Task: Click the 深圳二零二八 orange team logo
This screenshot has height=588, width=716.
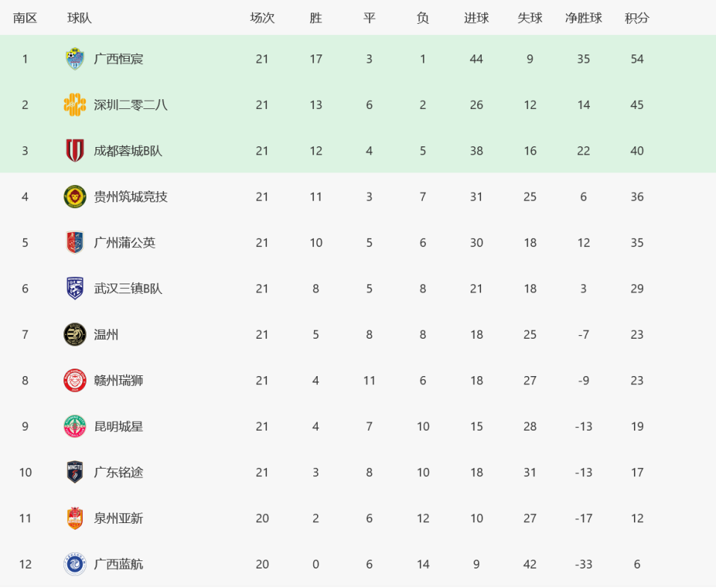Action: click(x=75, y=104)
